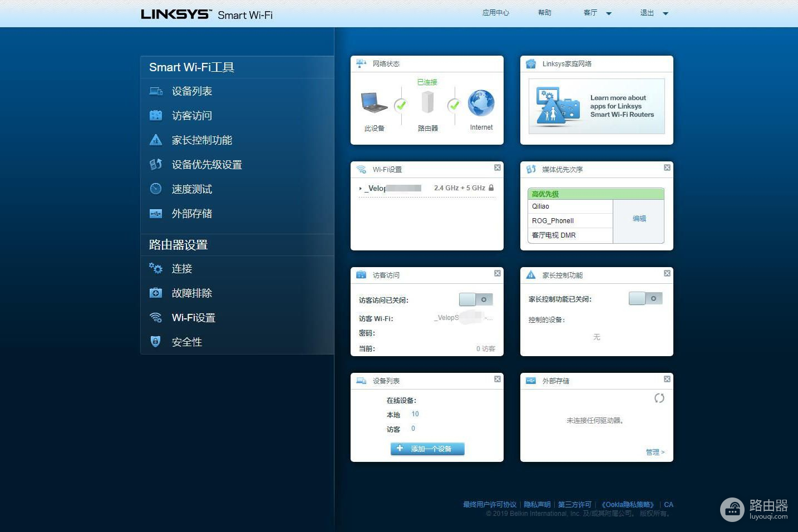
Task: Open the Security shield icon
Action: (x=156, y=342)
